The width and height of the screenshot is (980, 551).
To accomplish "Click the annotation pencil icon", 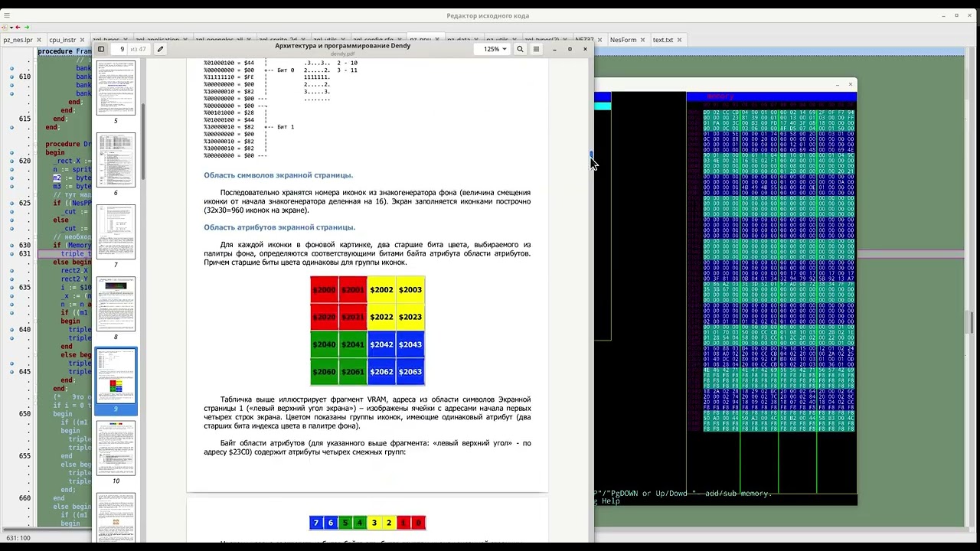I will pos(160,49).
